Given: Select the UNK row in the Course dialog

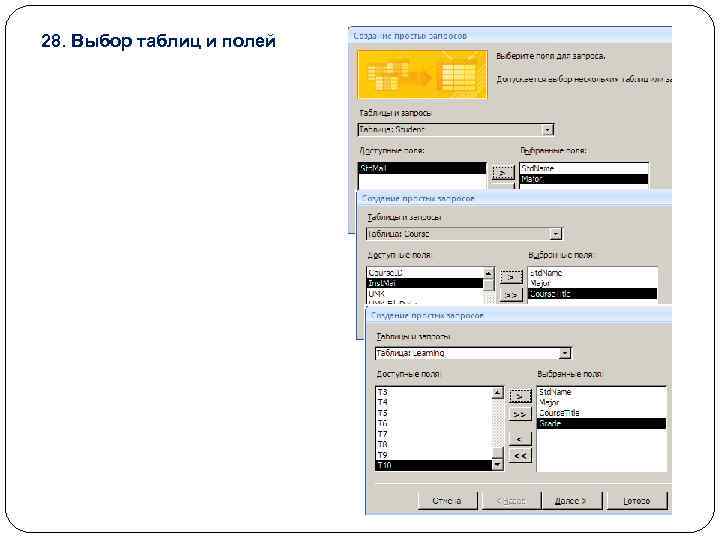Looking at the screenshot, I should (x=424, y=294).
